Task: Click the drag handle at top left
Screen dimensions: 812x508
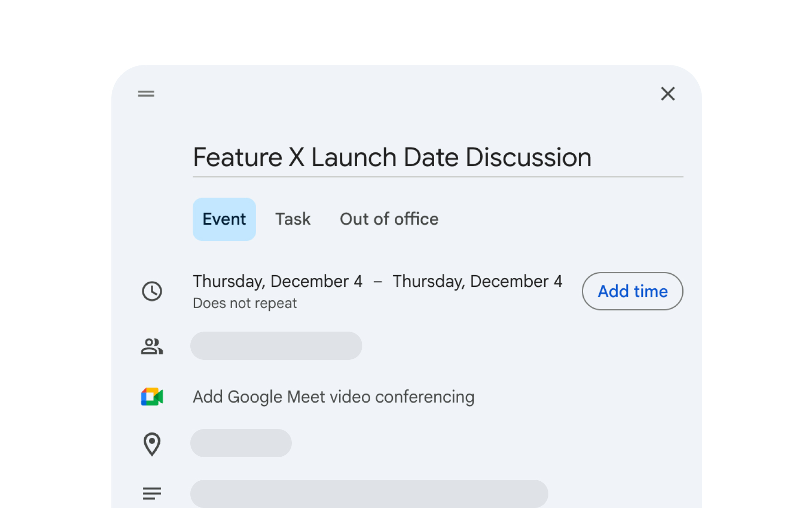Action: point(145,94)
